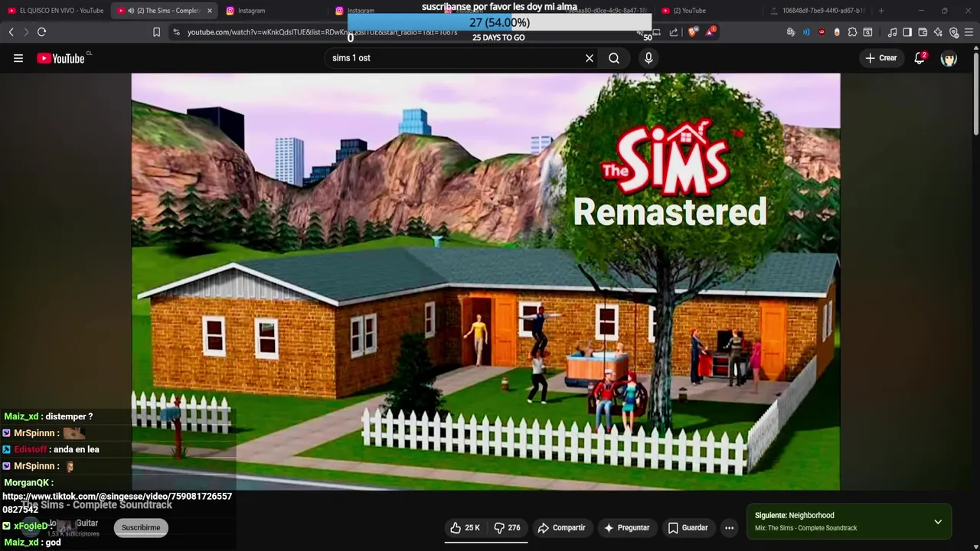
Task: Click the Preguntar button
Action: point(626,528)
